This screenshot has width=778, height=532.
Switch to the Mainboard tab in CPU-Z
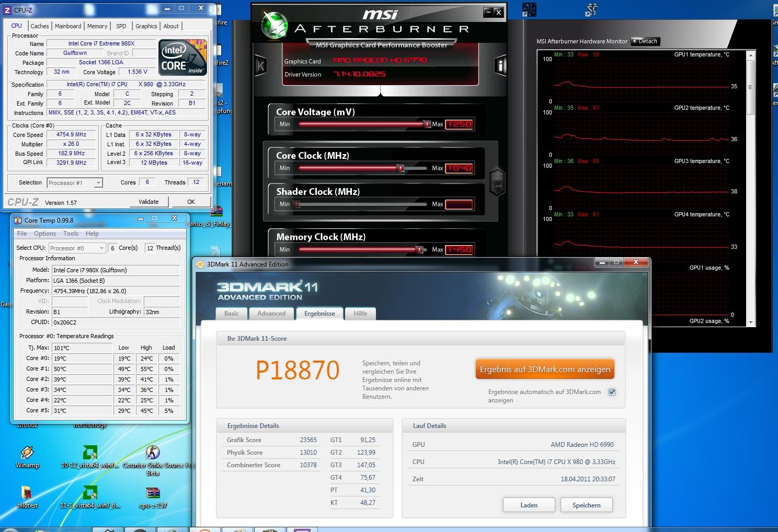click(x=68, y=26)
